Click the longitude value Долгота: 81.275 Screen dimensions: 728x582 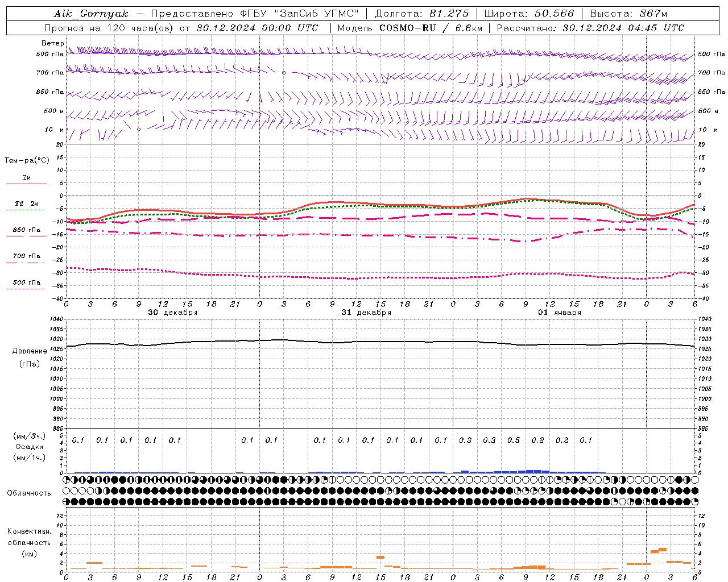(422, 14)
